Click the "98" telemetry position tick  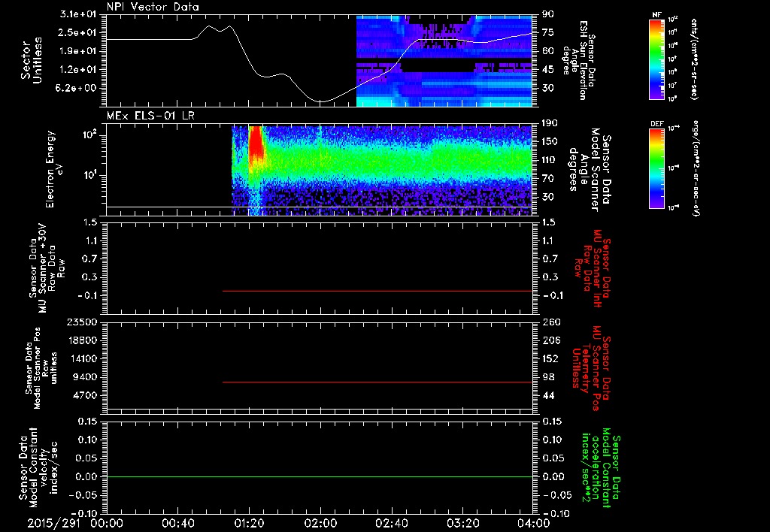click(x=548, y=377)
